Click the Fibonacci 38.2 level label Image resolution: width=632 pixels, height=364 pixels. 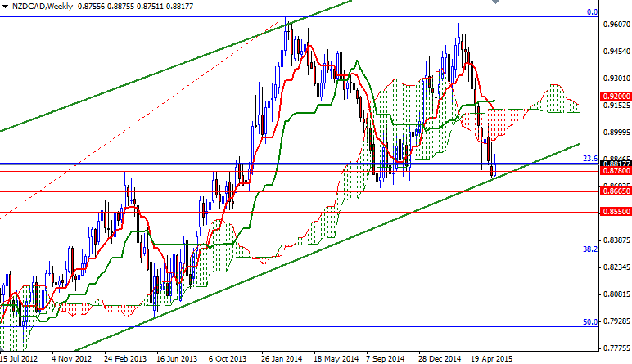pyautogui.click(x=590, y=249)
